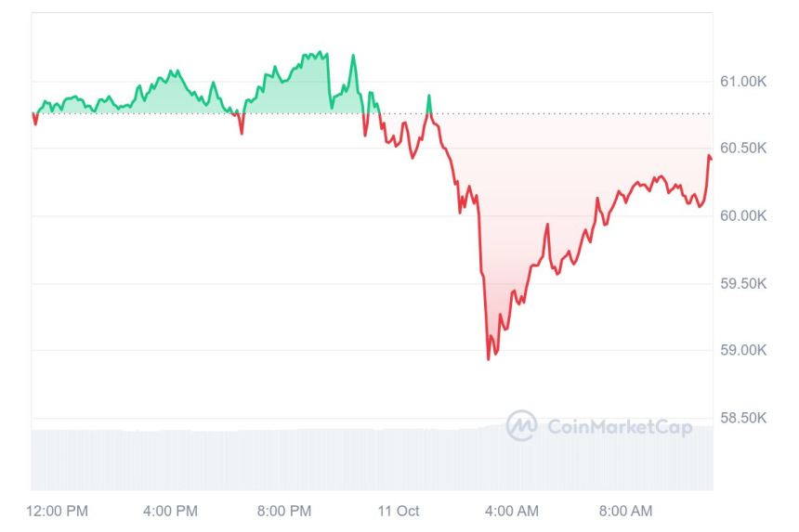Click the 58.50K price axis label
This screenshot has width=799, height=532.
coord(743,418)
